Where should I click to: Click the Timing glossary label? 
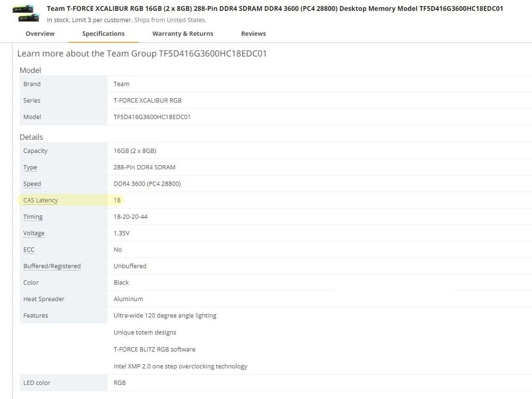(33, 217)
